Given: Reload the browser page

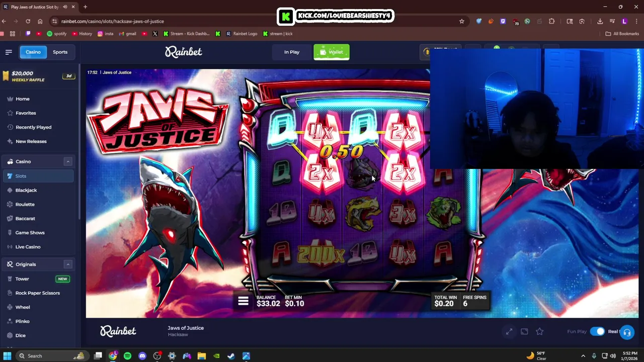Looking at the screenshot, I should point(28,21).
